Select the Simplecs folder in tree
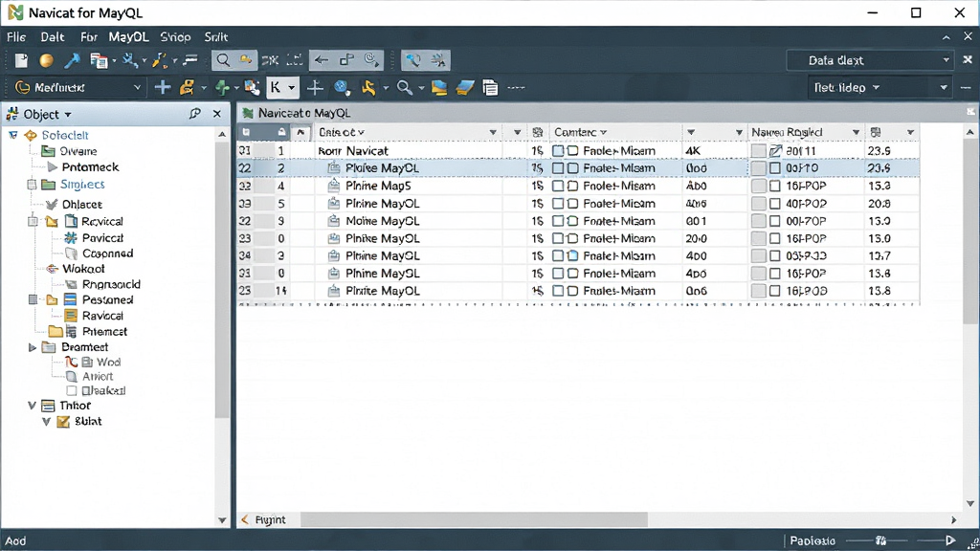This screenshot has width=980, height=551. pos(82,185)
